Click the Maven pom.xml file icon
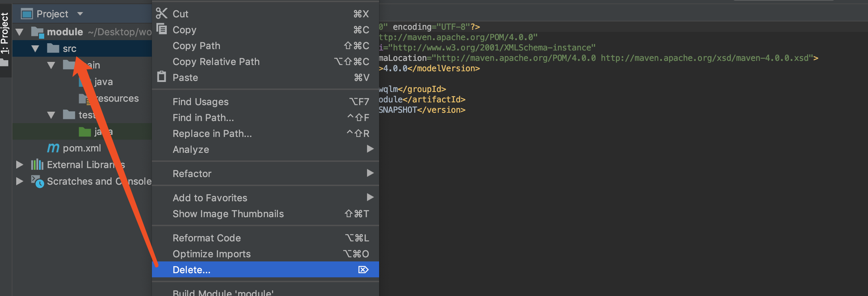 tap(53, 148)
